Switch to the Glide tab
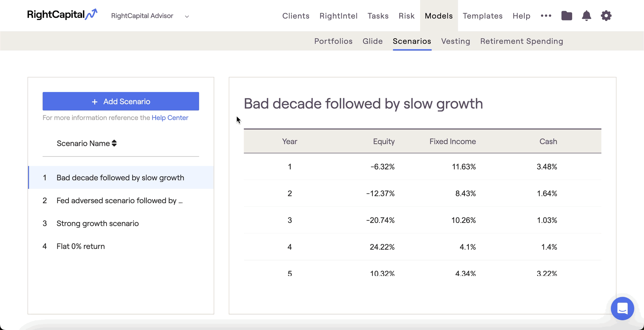Screen dimensions: 644x330 tap(373, 41)
